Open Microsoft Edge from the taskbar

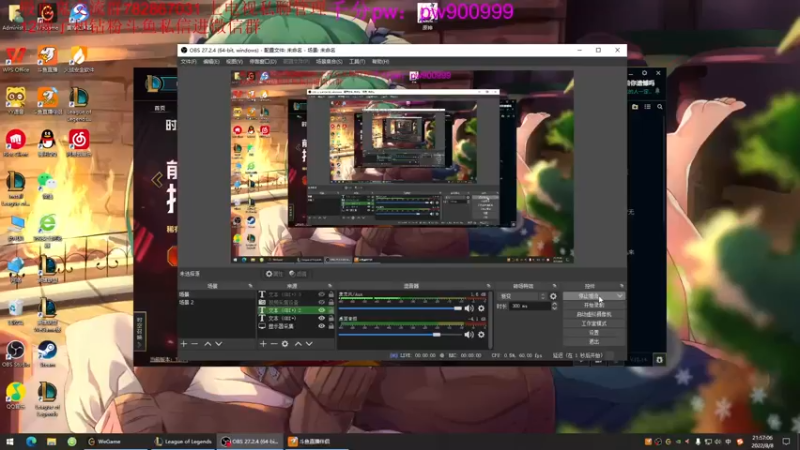tap(31, 441)
